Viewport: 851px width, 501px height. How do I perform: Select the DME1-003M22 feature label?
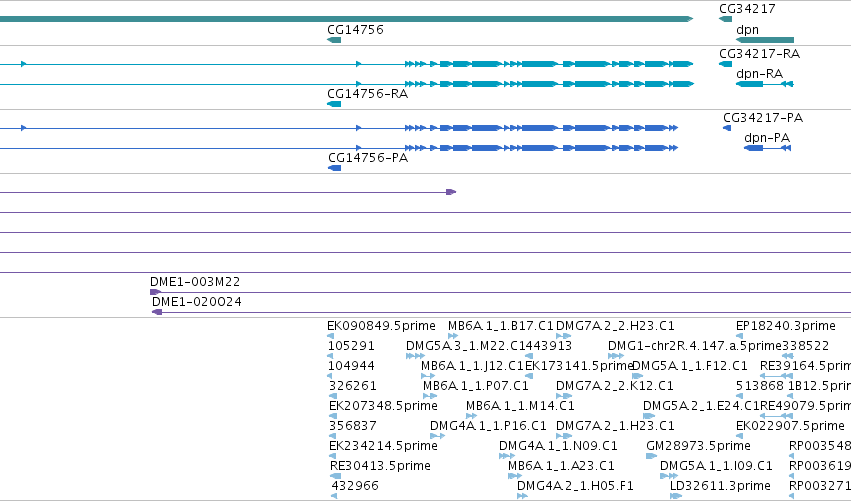tap(195, 282)
